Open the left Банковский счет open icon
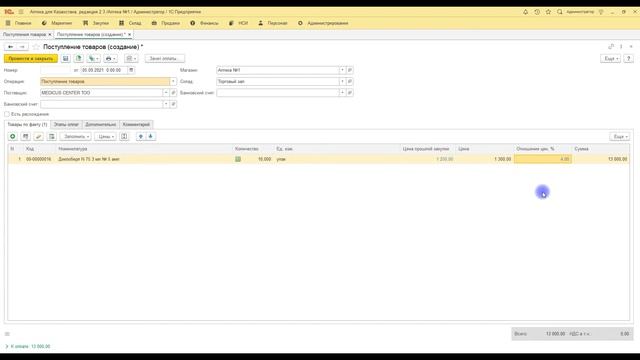The height and width of the screenshot is (360, 640). click(173, 104)
